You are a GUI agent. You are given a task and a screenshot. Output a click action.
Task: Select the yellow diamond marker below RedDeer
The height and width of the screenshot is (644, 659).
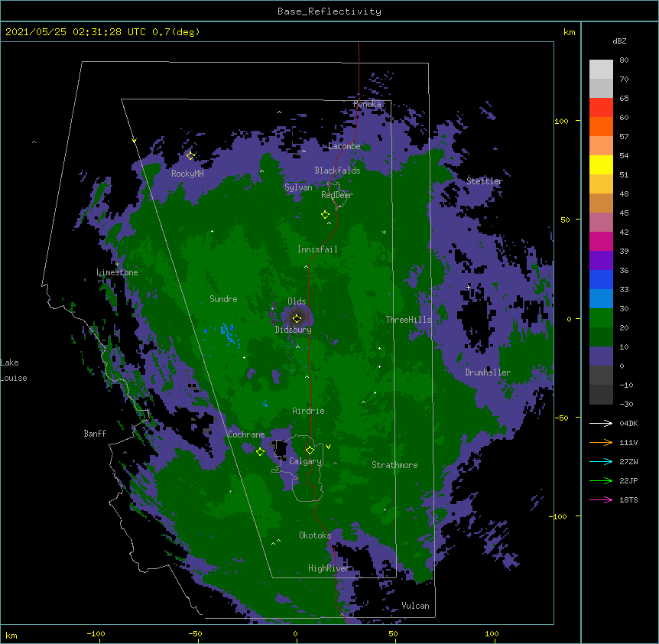coord(325,215)
